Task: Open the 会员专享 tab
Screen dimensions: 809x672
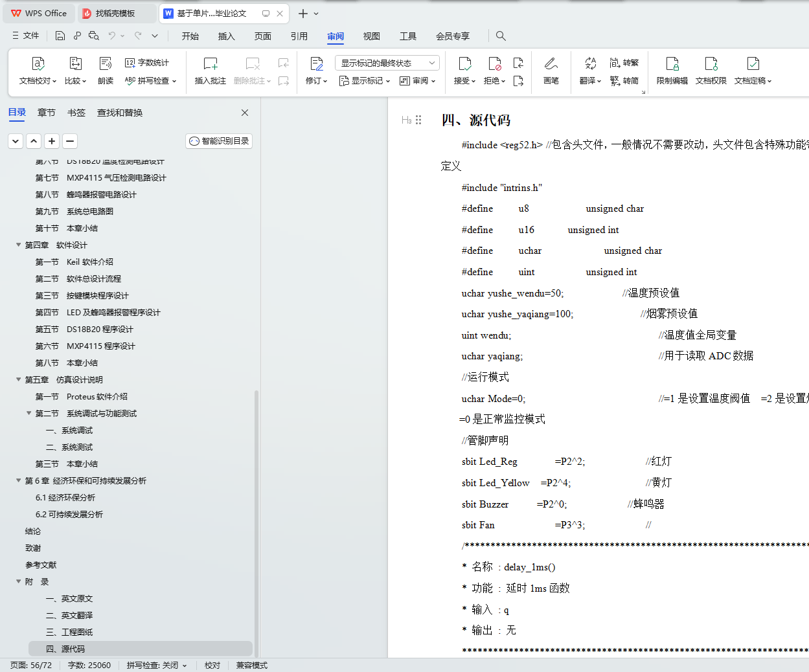Action: (453, 36)
